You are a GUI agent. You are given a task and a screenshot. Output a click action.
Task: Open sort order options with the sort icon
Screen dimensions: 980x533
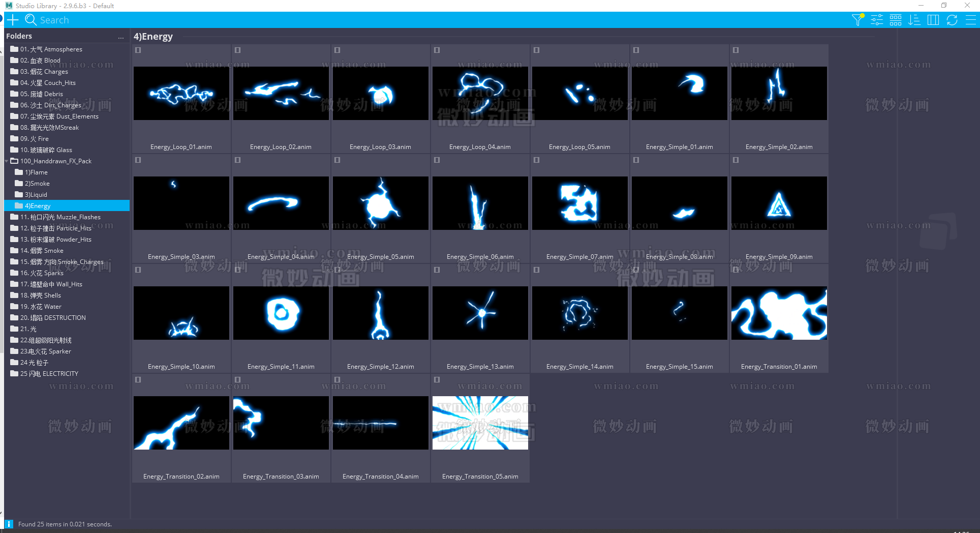pos(914,19)
